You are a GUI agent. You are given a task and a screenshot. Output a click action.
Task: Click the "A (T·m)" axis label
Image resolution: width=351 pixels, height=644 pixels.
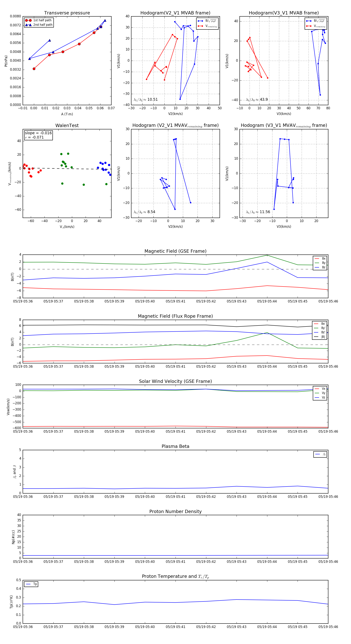point(67,114)
